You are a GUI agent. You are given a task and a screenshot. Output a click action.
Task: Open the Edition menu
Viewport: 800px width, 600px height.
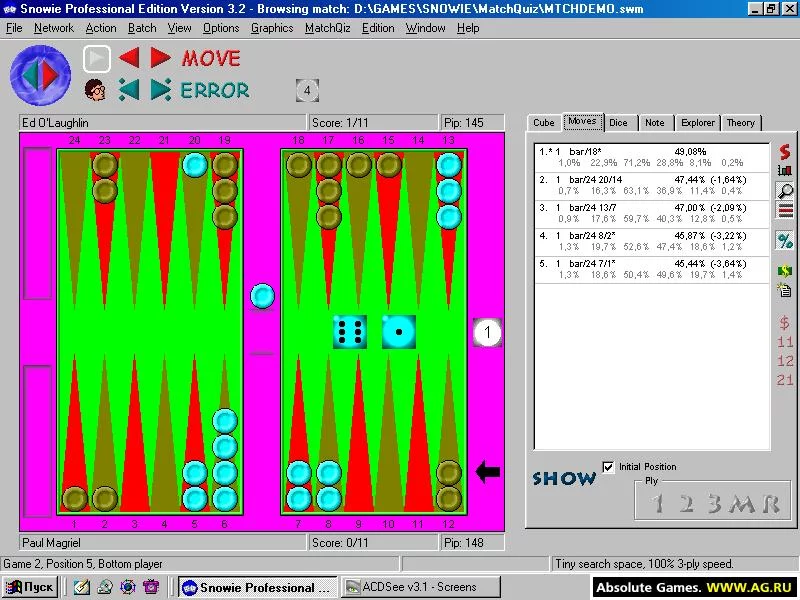378,28
